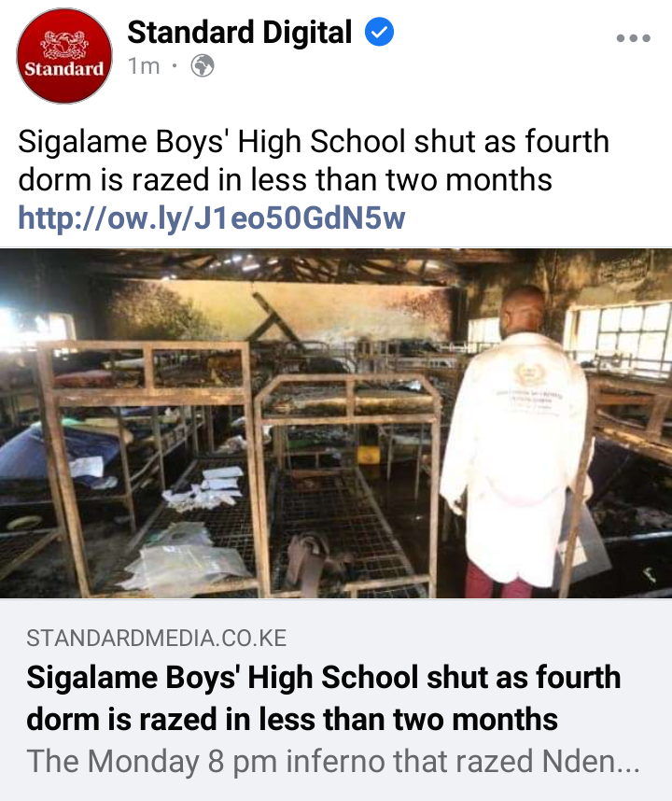View the burnt dormitory photo
Screen dimensions: 672x801
coord(336,423)
